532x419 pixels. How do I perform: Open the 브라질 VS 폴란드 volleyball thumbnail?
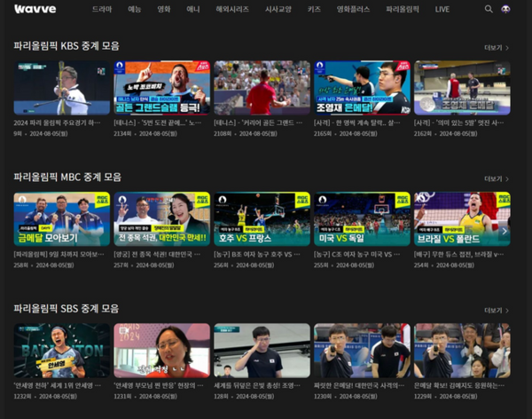pyautogui.click(x=461, y=219)
